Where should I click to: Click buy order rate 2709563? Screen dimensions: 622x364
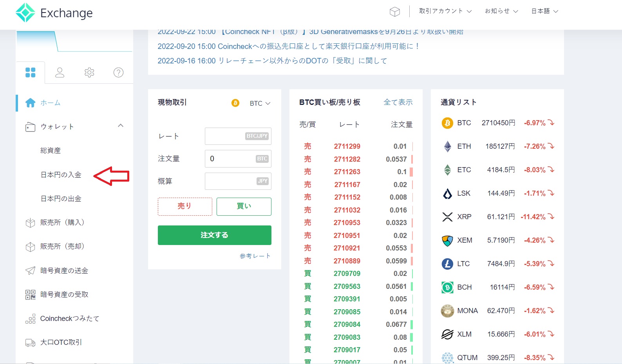click(347, 287)
